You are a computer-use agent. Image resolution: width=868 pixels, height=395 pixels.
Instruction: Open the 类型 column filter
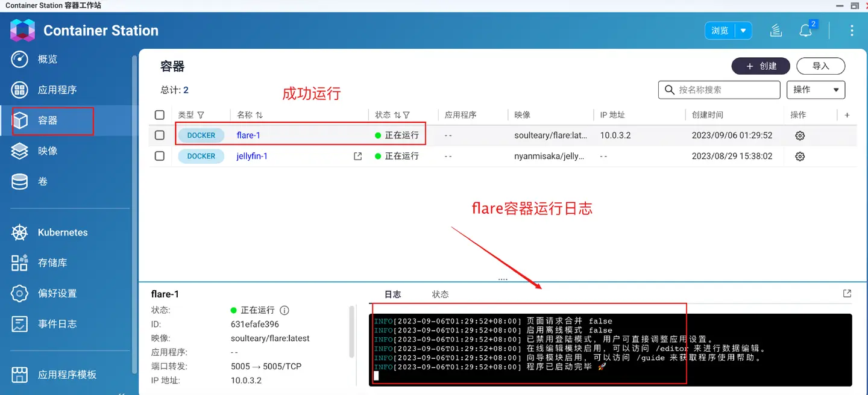coord(201,115)
